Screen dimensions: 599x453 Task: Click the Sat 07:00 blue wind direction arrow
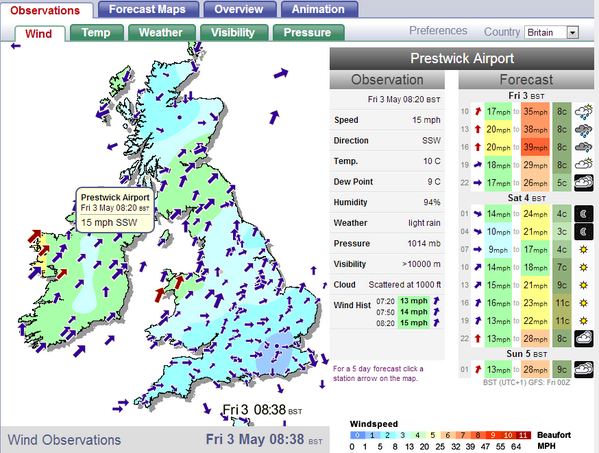[x=478, y=249]
